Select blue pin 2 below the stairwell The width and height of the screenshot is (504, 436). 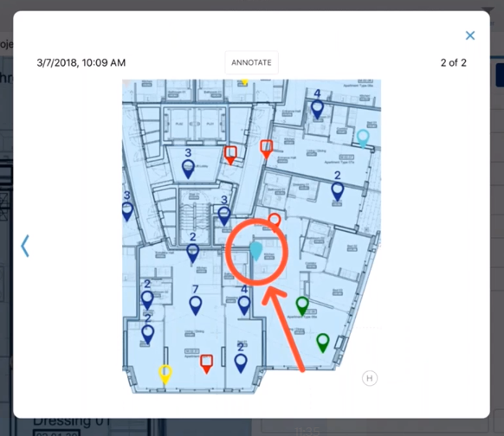[192, 253]
